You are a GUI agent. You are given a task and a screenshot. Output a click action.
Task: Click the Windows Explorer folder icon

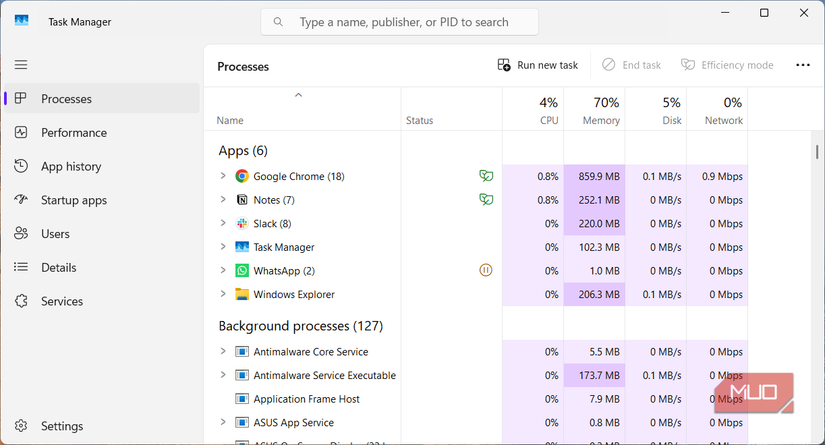[242, 294]
